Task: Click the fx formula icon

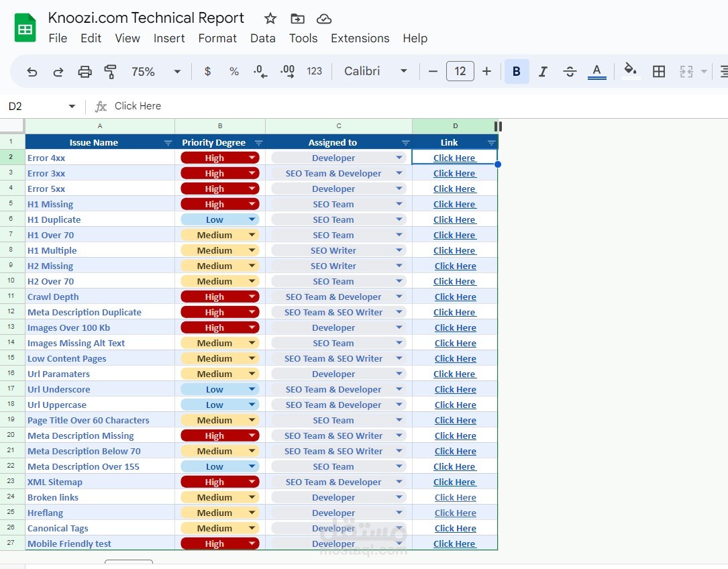Action: (x=100, y=107)
